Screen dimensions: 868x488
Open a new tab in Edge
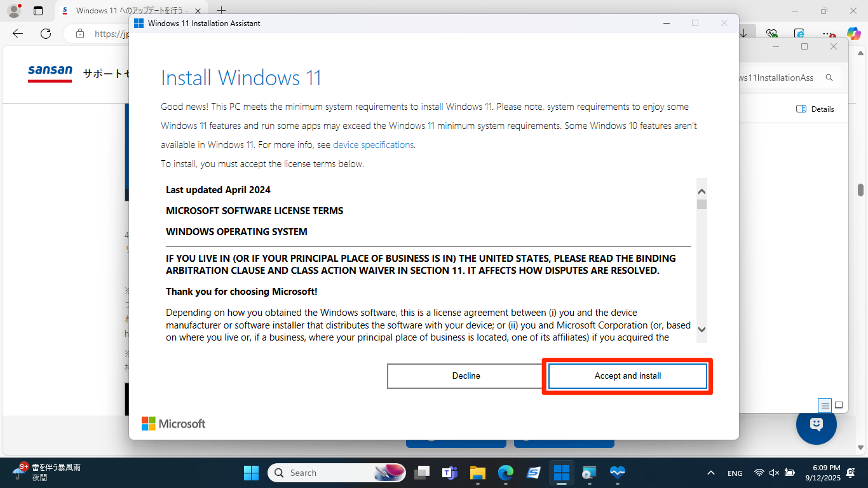click(221, 11)
